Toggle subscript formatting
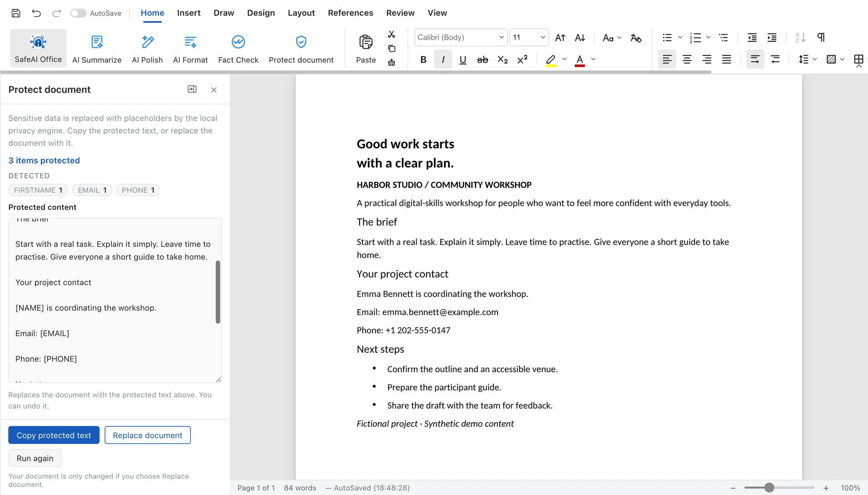 (502, 60)
